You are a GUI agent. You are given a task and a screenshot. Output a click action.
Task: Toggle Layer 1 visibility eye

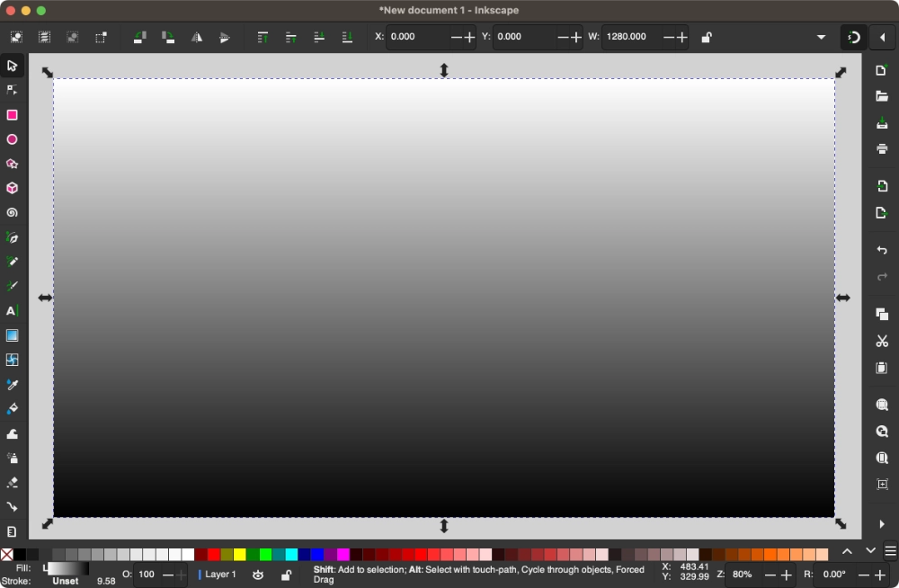tap(258, 575)
